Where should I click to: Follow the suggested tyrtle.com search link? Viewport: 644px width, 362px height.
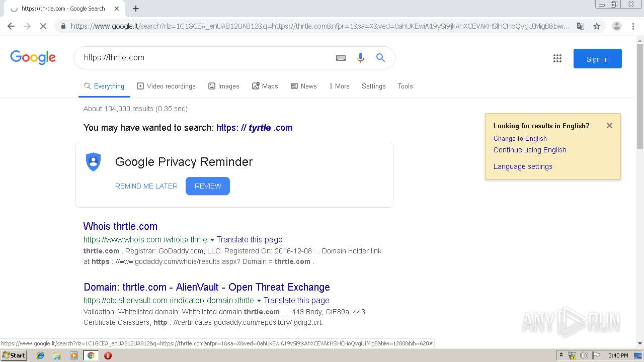point(254,128)
